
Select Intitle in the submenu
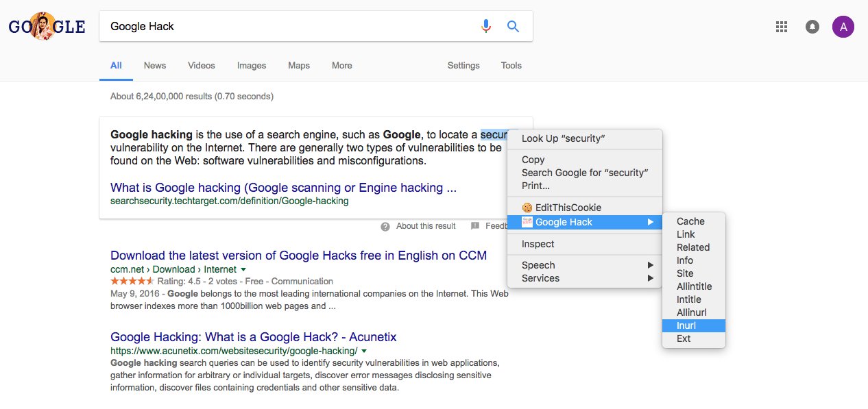[694, 299]
